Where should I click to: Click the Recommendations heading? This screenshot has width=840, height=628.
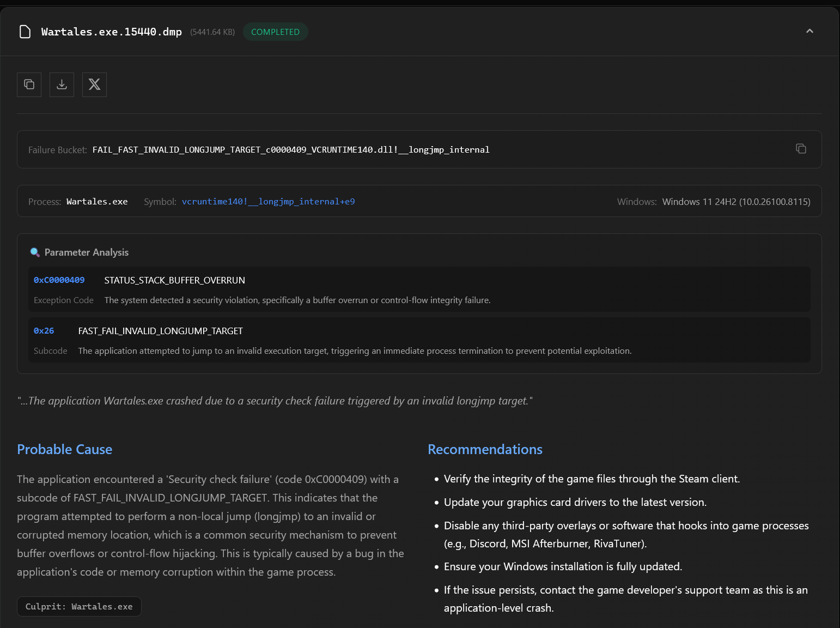pyautogui.click(x=485, y=449)
